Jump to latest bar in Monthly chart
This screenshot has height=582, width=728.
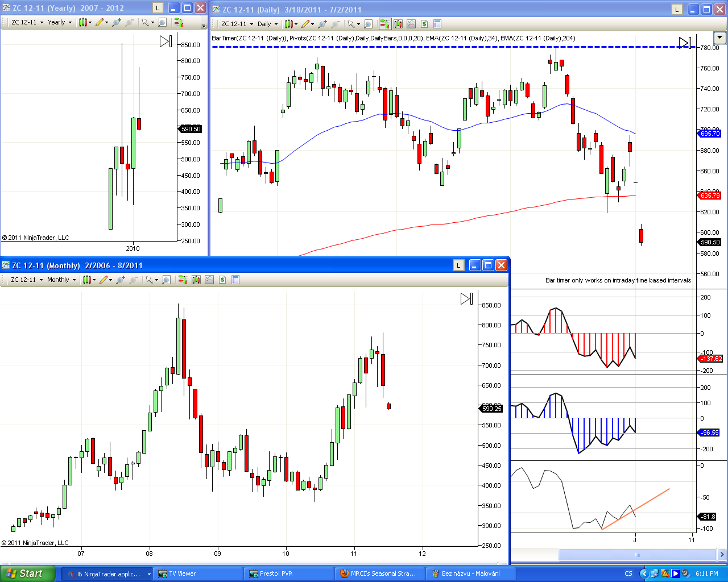[466, 298]
